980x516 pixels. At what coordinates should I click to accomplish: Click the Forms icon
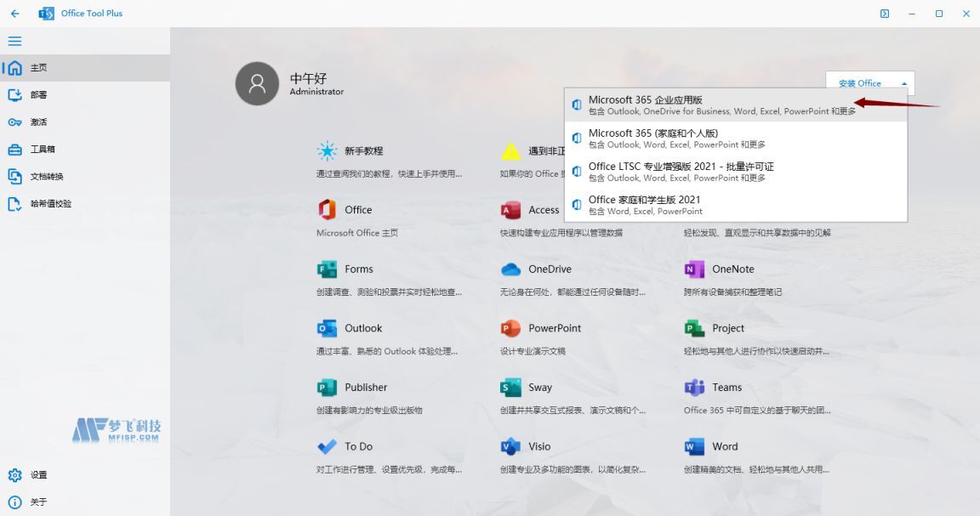click(327, 269)
